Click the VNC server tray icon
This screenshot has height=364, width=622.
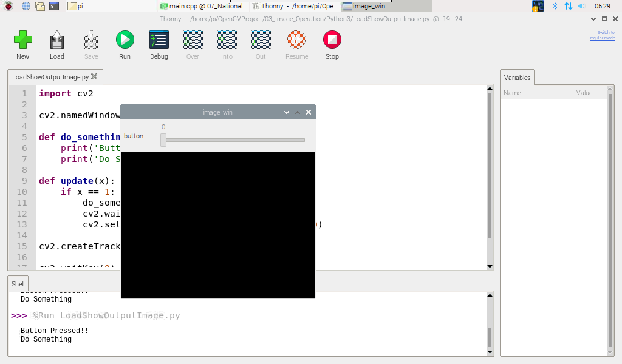tap(538, 6)
